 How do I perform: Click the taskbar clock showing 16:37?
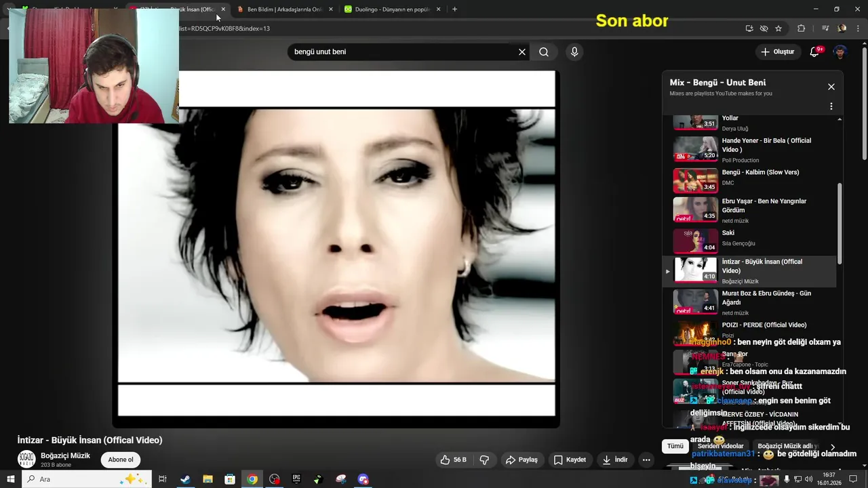[829, 479]
